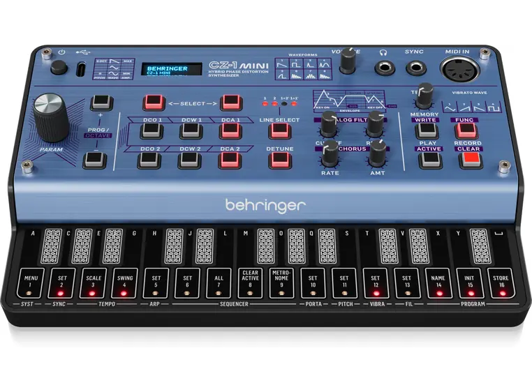Tap the DETUNE button
Image resolution: width=532 pixels, height=392 pixels.
tap(280, 160)
